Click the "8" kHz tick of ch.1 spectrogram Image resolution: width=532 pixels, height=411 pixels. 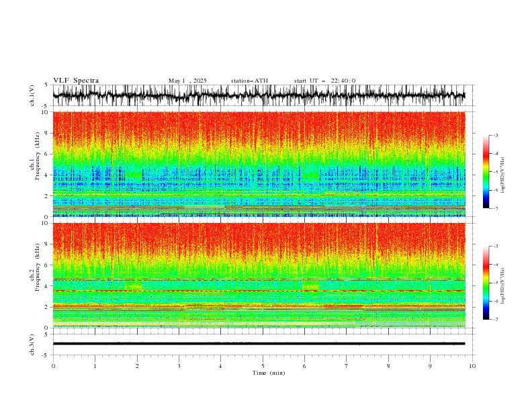[x=47, y=133]
